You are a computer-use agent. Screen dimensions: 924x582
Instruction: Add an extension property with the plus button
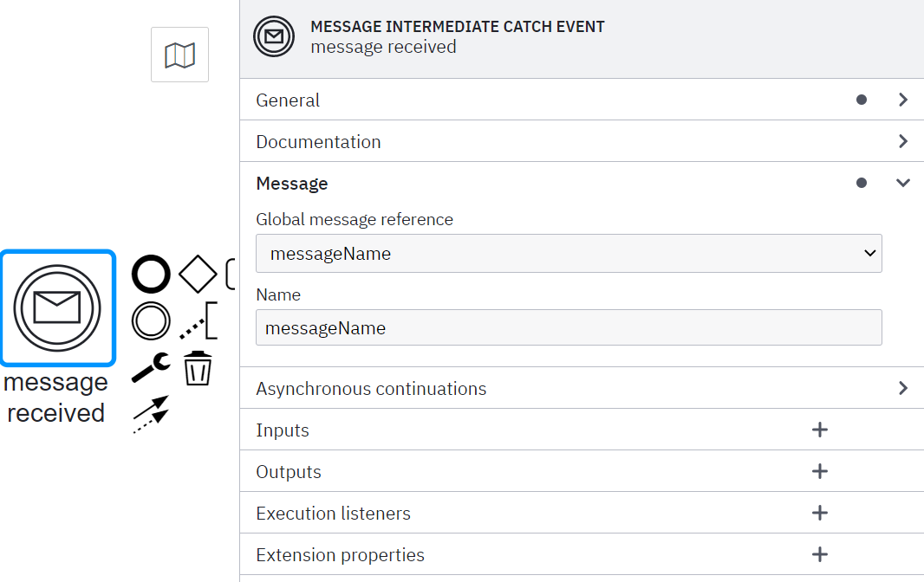819,554
